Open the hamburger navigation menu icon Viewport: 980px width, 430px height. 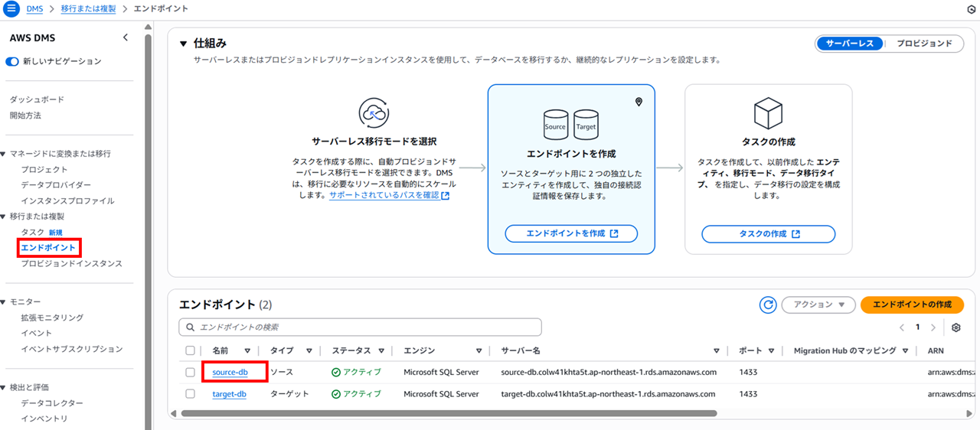click(x=11, y=8)
